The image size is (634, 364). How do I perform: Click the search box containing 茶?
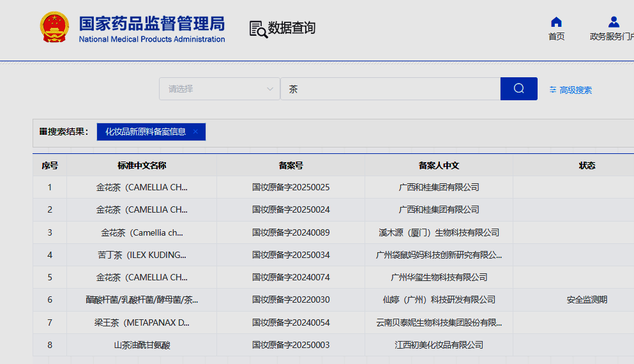coord(391,89)
